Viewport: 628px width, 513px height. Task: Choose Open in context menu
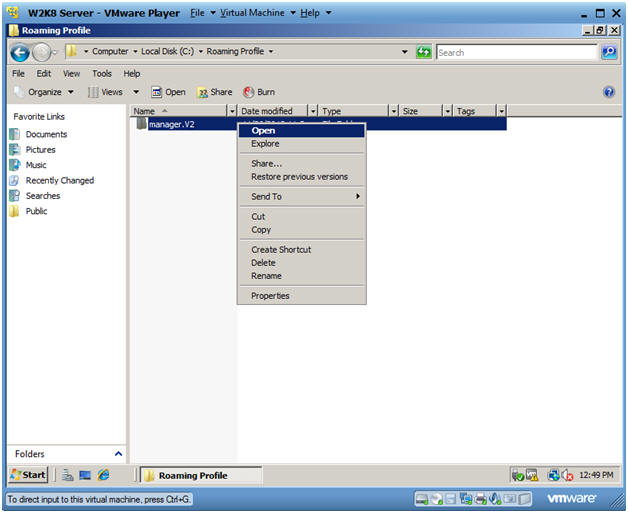[x=302, y=131]
